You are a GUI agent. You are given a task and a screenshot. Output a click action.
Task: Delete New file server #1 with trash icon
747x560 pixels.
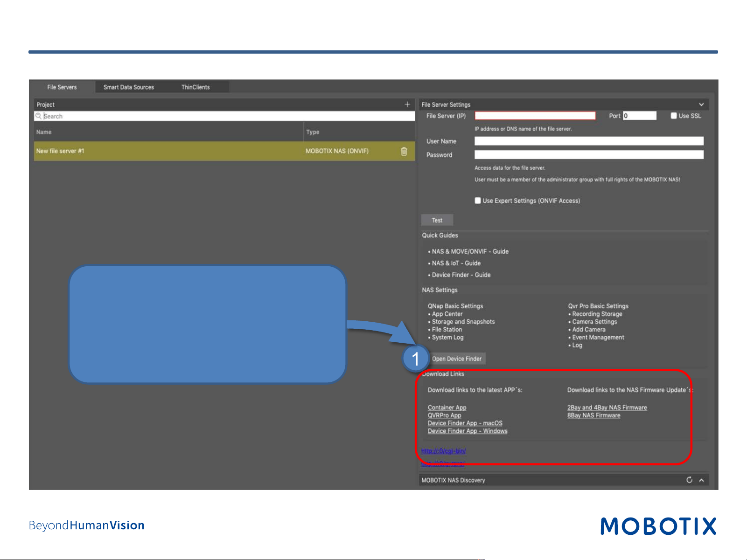coord(404,151)
